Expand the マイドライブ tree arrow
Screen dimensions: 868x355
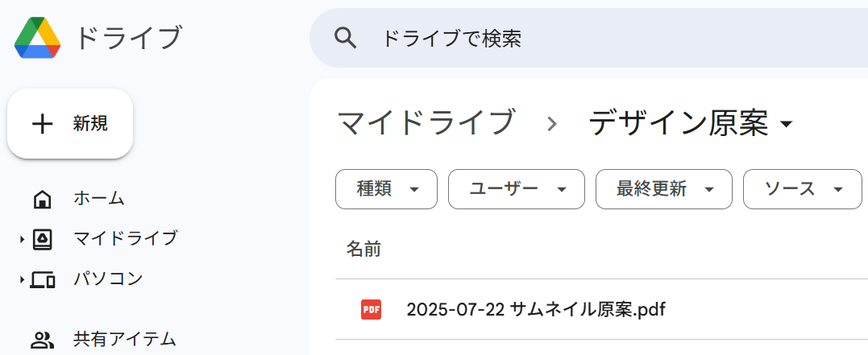point(22,239)
